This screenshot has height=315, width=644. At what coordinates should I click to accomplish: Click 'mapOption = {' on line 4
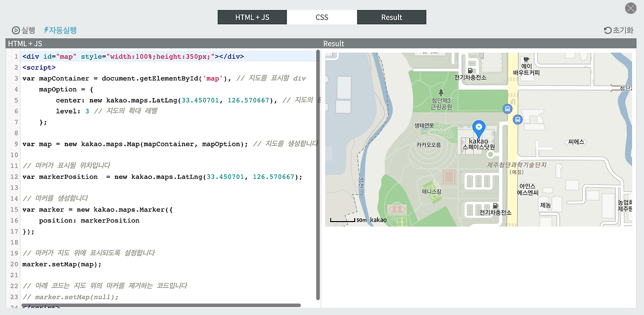click(x=66, y=89)
